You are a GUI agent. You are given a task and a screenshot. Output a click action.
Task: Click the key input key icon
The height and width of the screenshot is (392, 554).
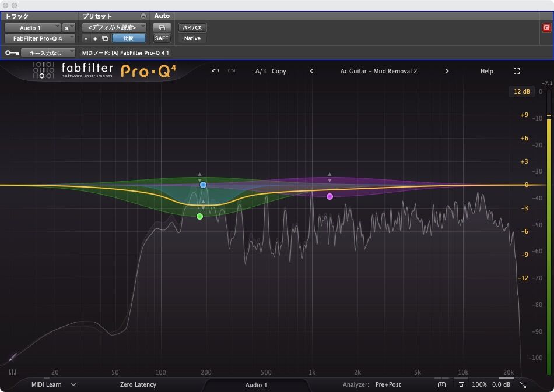coord(12,53)
